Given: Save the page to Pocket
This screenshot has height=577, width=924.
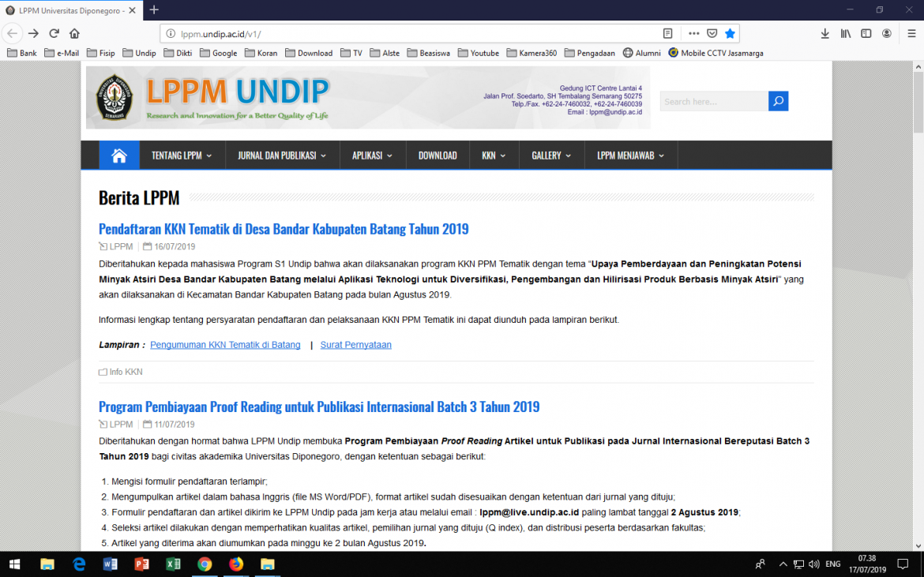Looking at the screenshot, I should 712,33.
